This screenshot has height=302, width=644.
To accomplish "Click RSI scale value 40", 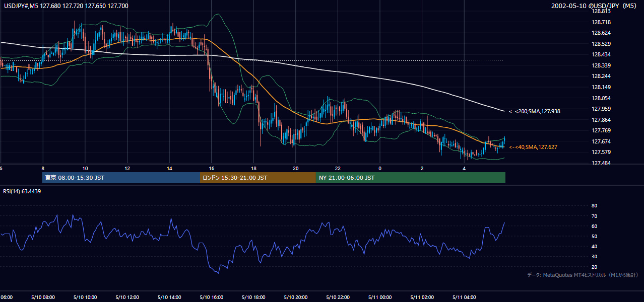I will [594, 246].
